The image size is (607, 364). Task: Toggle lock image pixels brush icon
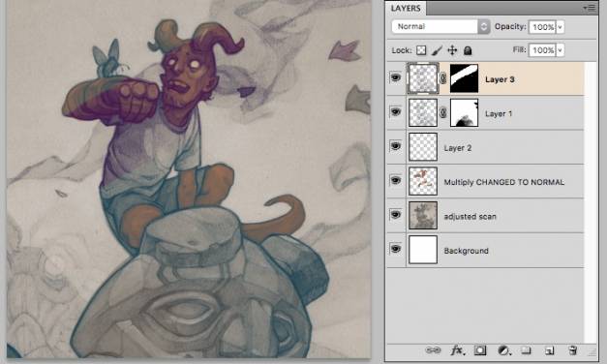pyautogui.click(x=437, y=50)
